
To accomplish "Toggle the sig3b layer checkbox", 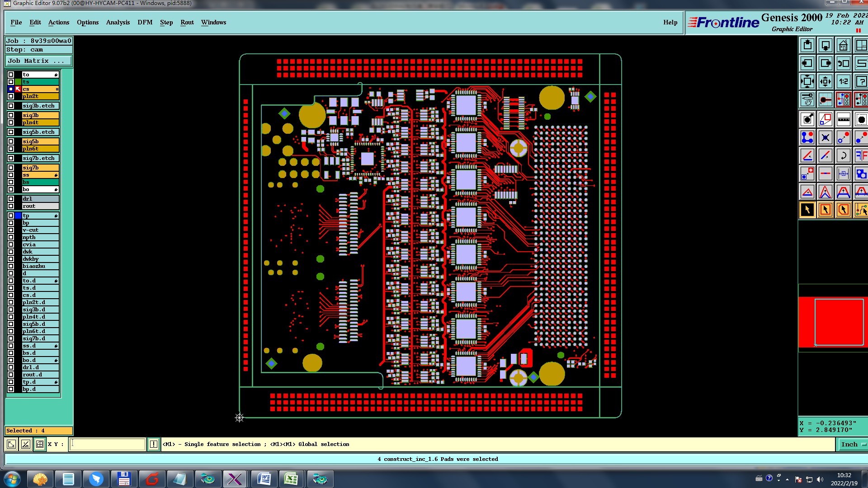I will (11, 115).
